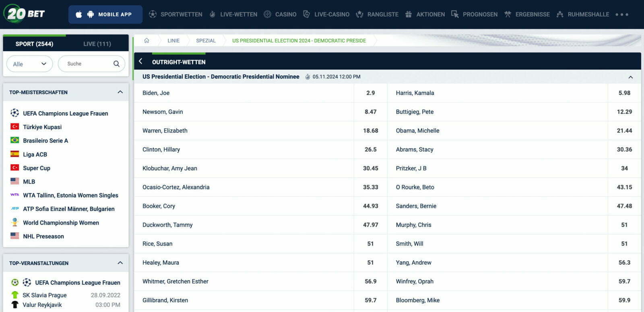
Task: Open Aktionen in the top navigation
Action: click(431, 14)
